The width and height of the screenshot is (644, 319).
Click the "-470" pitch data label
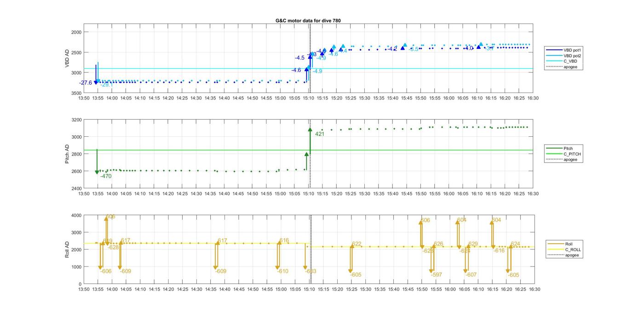(x=106, y=176)
